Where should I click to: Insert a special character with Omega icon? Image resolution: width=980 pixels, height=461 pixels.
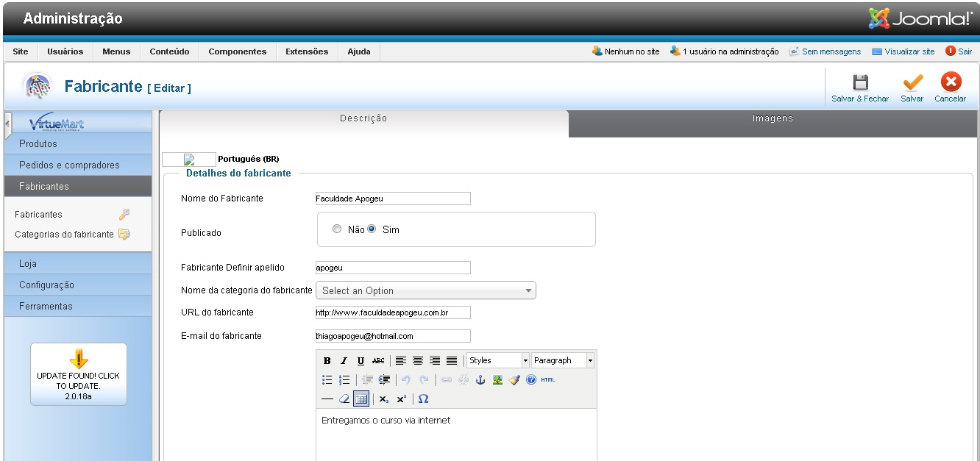point(423,399)
